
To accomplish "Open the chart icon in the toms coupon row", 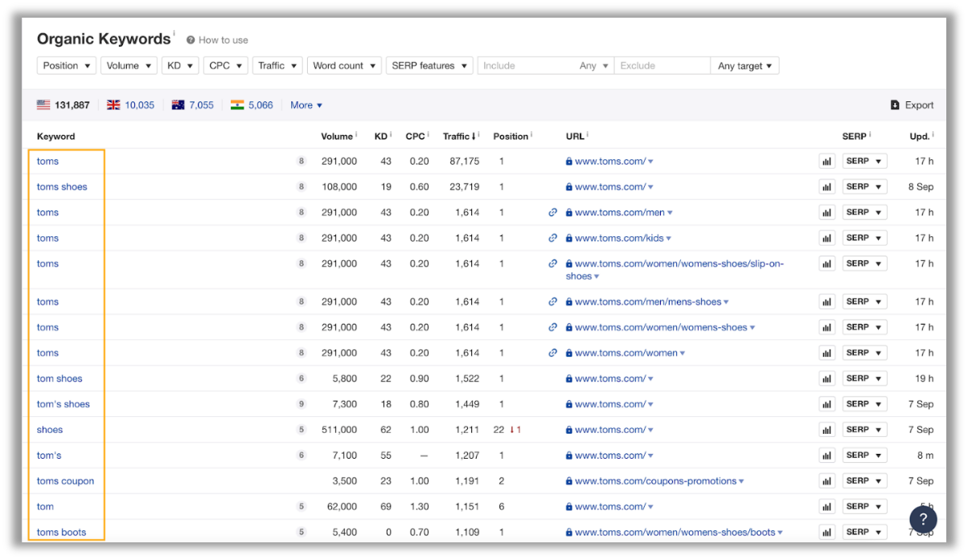I will point(826,480).
